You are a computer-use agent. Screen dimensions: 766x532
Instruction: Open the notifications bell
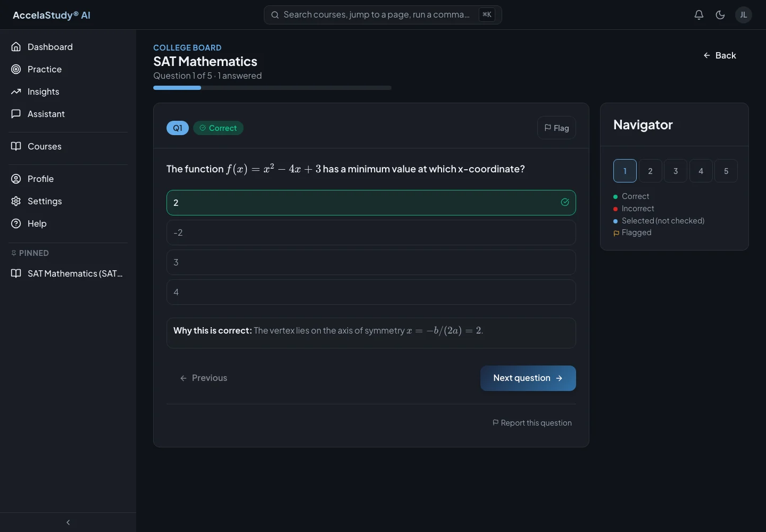(x=699, y=15)
